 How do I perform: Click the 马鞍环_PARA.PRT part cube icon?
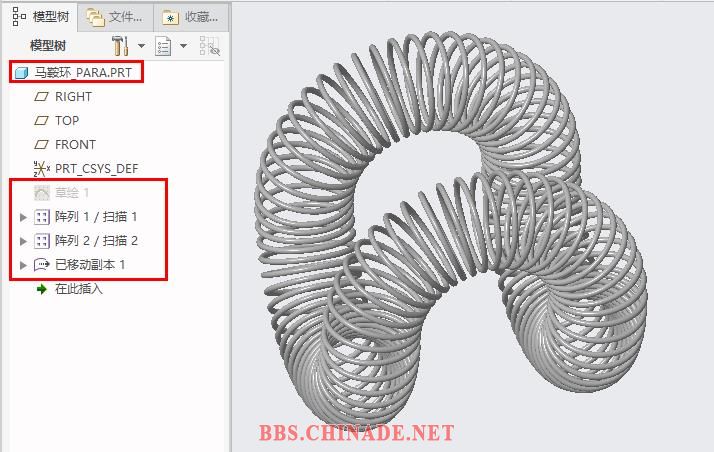pos(22,73)
